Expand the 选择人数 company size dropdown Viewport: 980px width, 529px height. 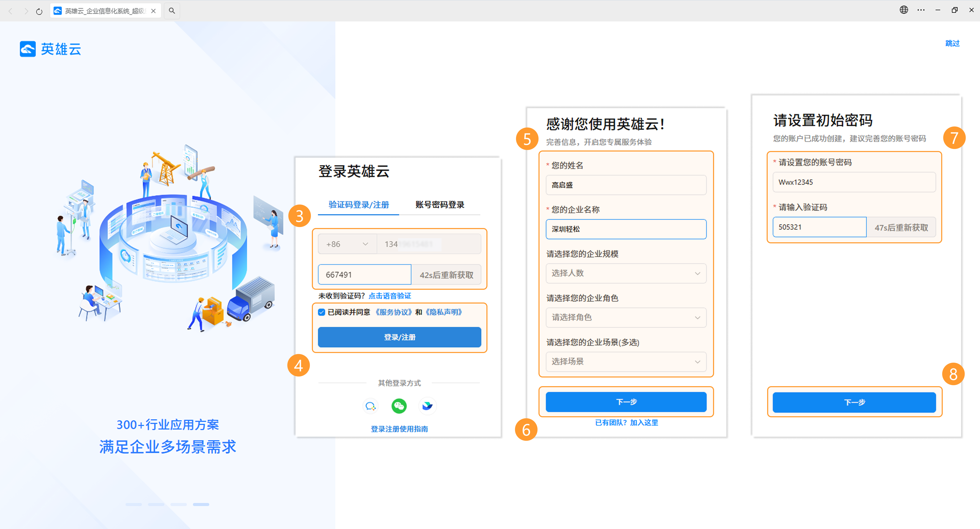pos(626,273)
